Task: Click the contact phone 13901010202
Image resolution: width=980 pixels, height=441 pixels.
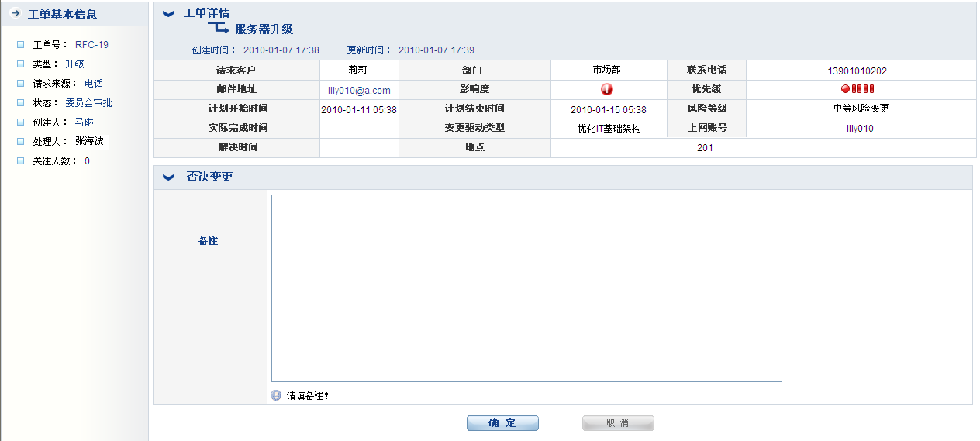Action: click(x=857, y=71)
